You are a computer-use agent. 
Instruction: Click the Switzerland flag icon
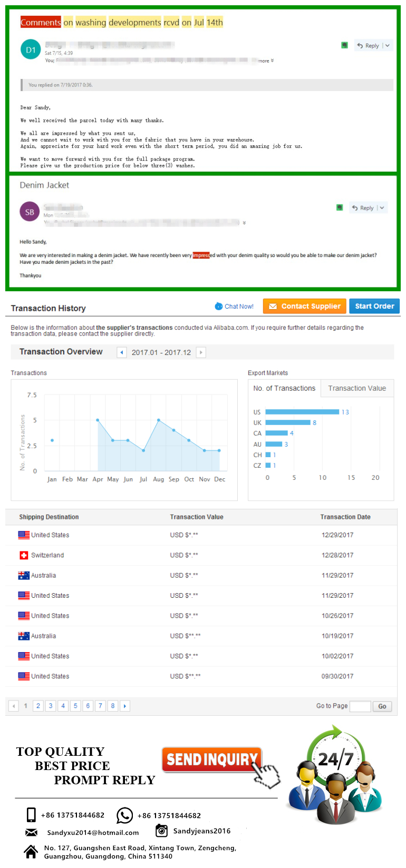[x=24, y=555]
